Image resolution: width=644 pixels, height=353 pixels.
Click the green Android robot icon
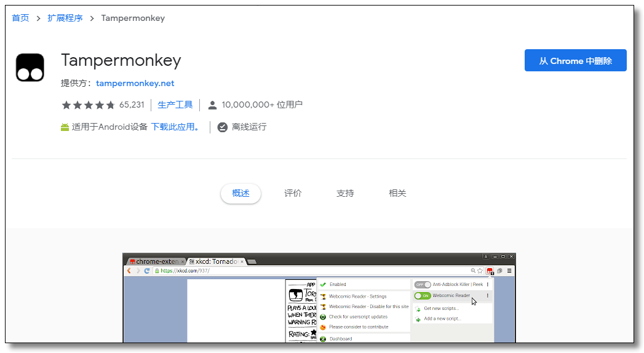pos(65,127)
